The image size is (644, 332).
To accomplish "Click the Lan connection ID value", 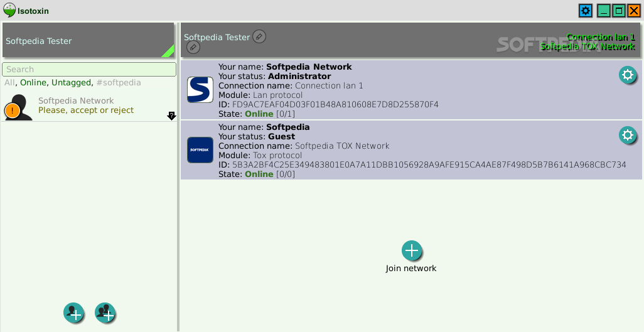I will (335, 104).
